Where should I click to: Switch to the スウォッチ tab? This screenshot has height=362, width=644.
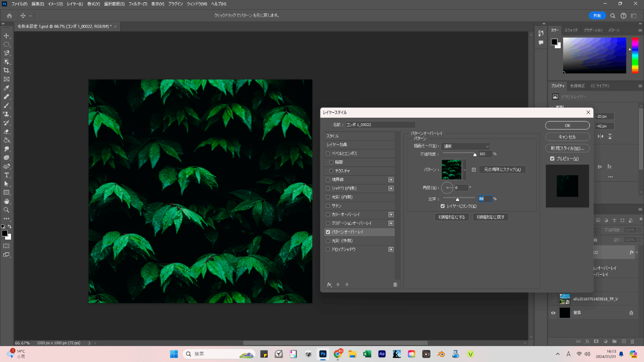click(x=571, y=30)
